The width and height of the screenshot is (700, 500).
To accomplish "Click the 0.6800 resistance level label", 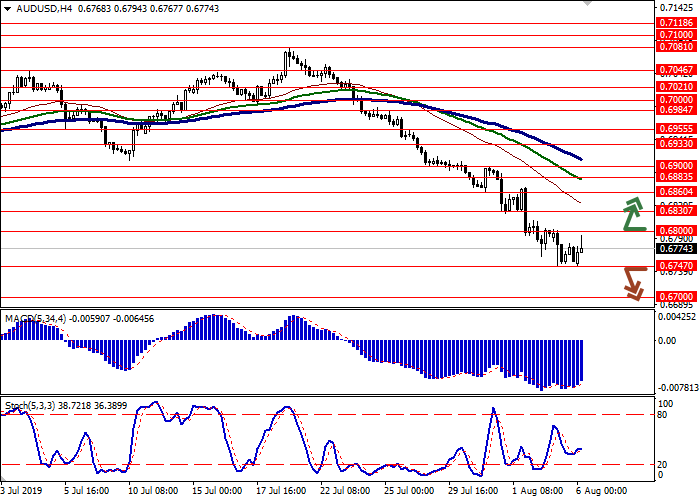I will (x=675, y=230).
